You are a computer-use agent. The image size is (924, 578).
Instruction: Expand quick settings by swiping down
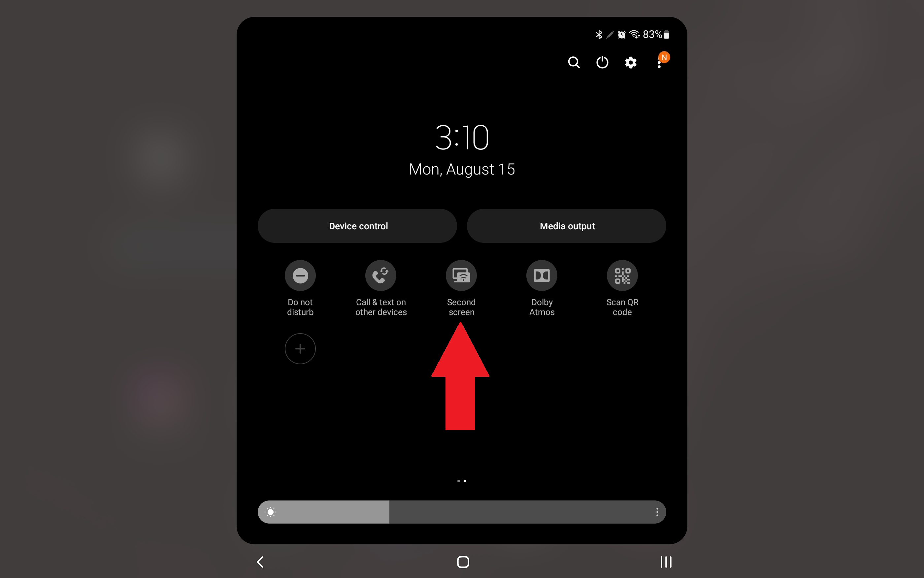click(x=462, y=275)
